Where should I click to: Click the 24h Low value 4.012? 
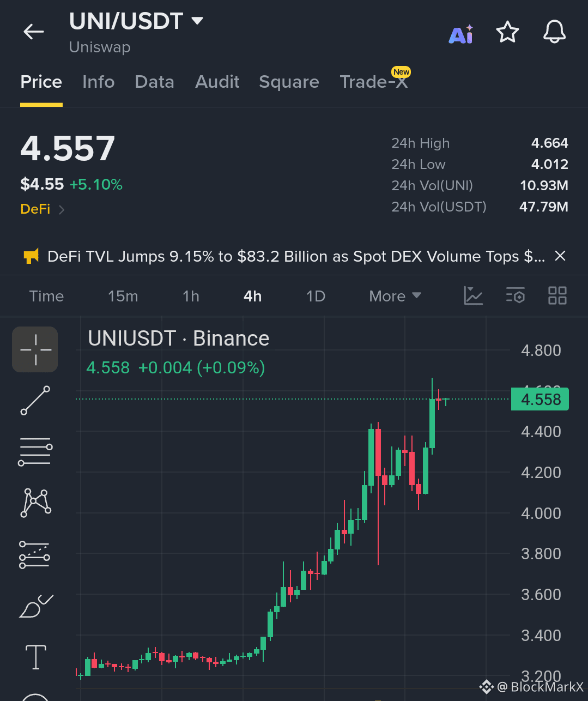tap(550, 164)
